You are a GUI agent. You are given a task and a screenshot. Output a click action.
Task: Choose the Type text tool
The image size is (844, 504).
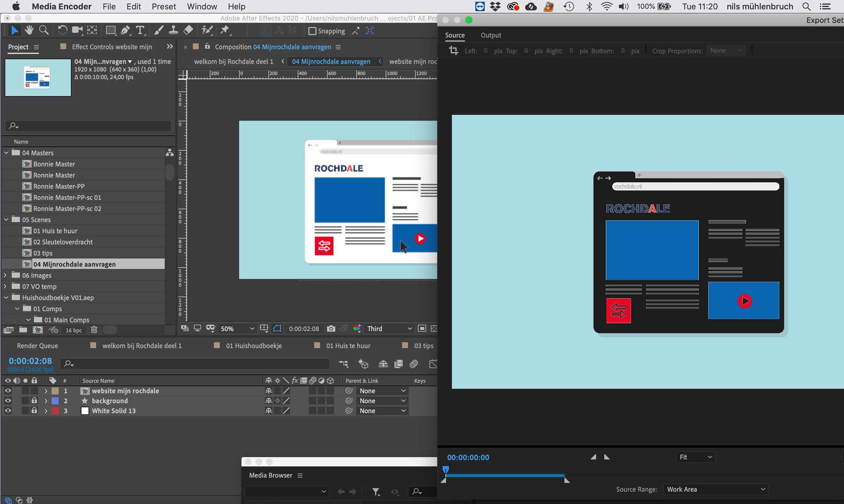[140, 30]
